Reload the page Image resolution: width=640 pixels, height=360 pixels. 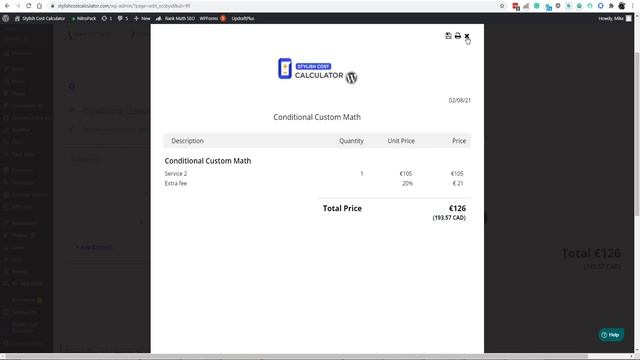[28, 6]
